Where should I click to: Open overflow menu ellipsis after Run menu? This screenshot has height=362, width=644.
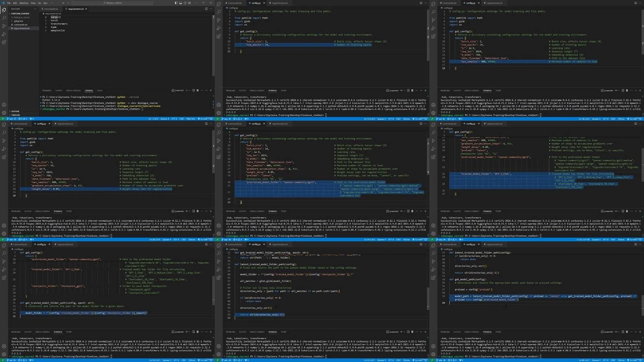click(52, 3)
